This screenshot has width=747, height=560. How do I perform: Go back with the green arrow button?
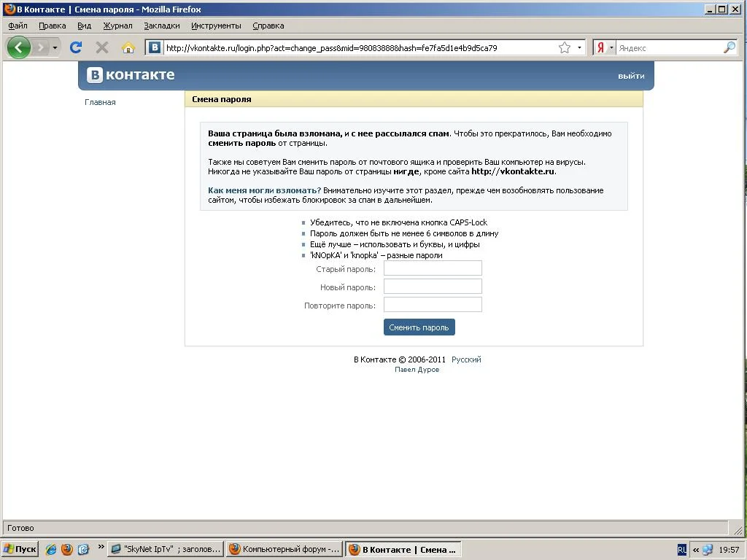(19, 47)
